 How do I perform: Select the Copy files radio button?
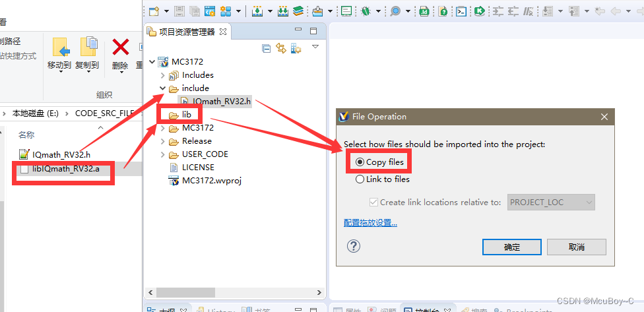click(x=360, y=162)
